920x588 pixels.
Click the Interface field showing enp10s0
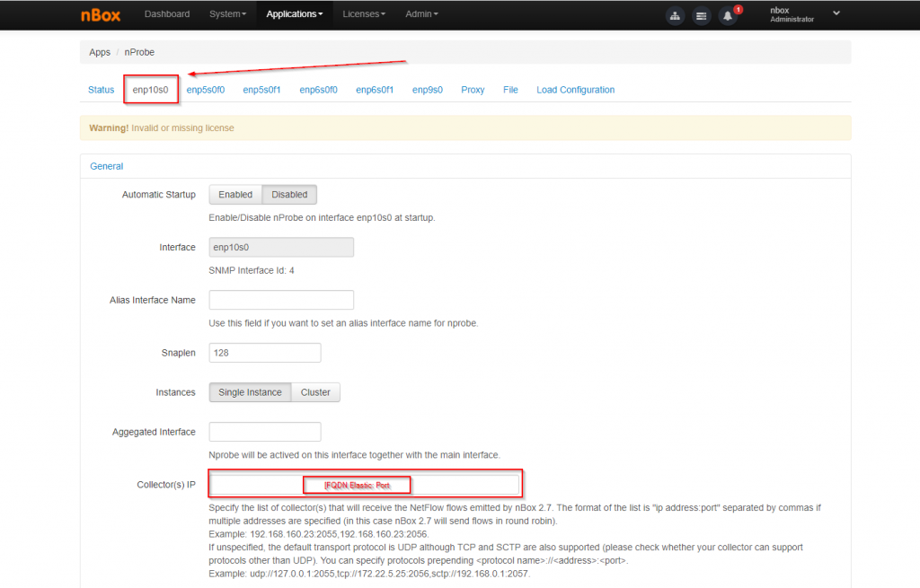(x=281, y=248)
